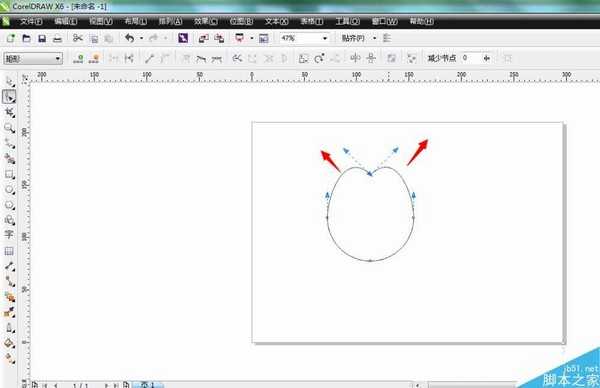Screen dimensions: 600x388
Task: Select the Zoom magnifier tool
Action: (x=9, y=128)
